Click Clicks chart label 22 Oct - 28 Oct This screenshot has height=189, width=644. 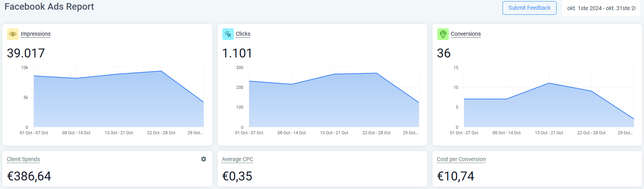(x=377, y=133)
